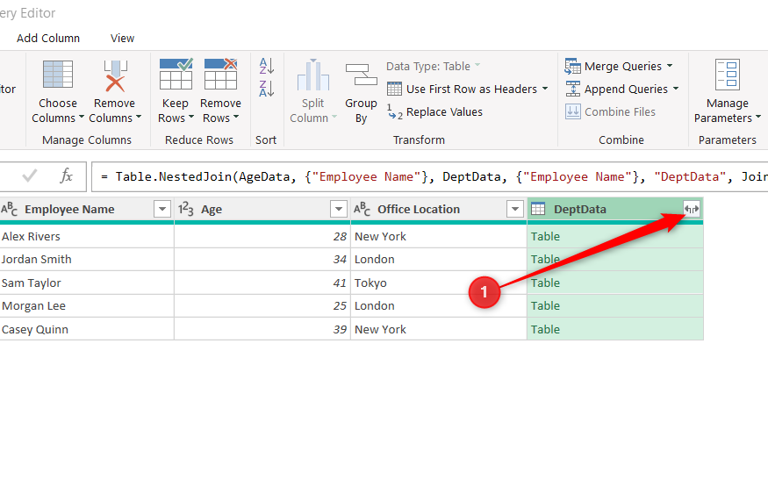The image size is (768, 494).
Task: Click the Alex Rivers cell
Action: pyautogui.click(x=87, y=236)
